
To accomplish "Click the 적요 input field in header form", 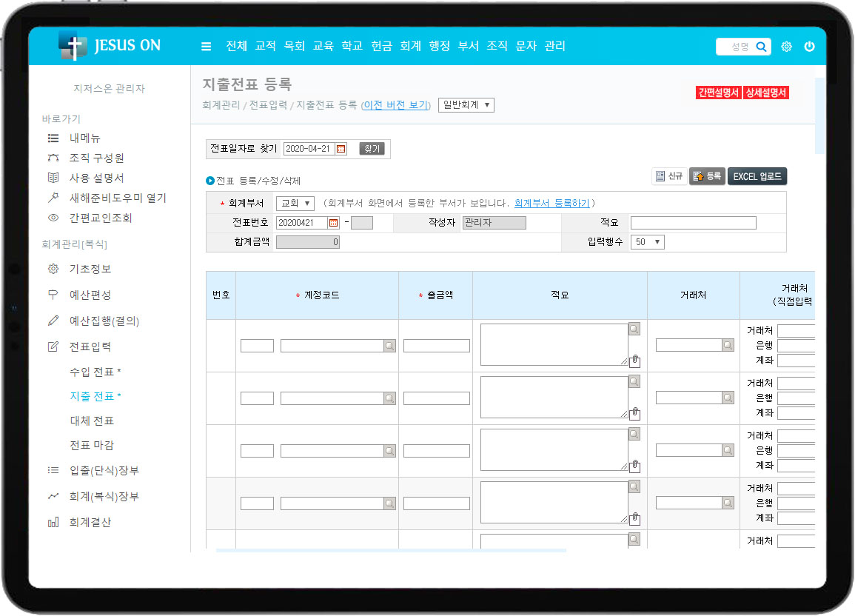I will coord(693,223).
